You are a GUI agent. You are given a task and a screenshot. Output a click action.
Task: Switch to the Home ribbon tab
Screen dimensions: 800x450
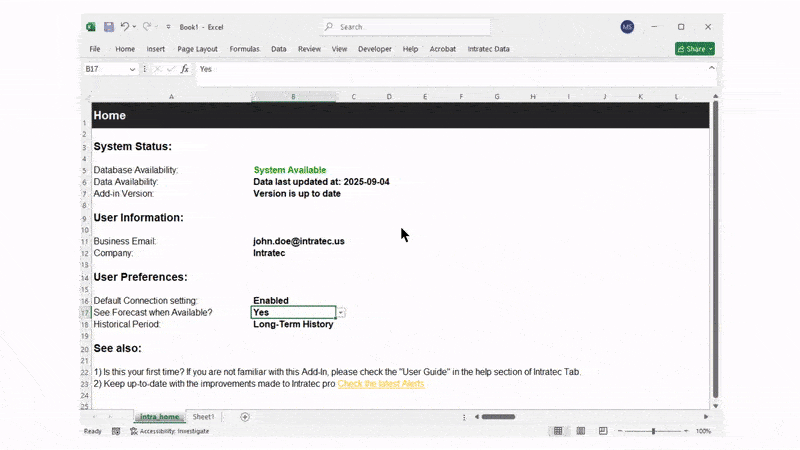pyautogui.click(x=125, y=49)
